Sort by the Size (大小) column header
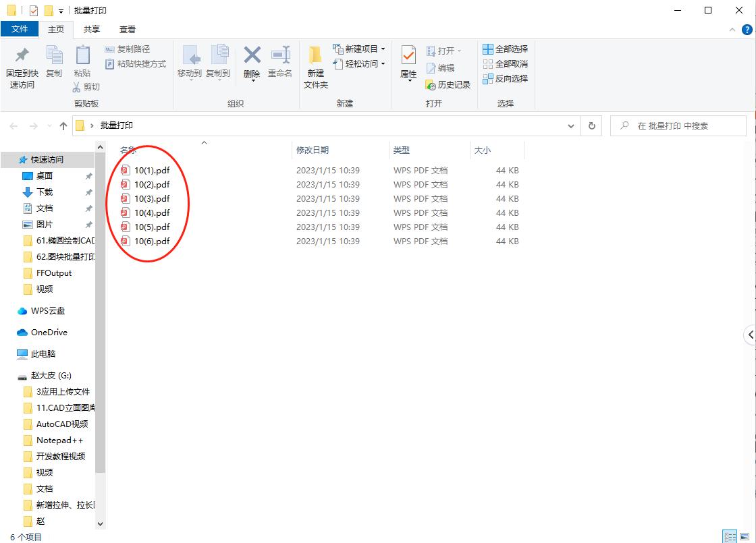This screenshot has height=543, width=756. coord(482,150)
